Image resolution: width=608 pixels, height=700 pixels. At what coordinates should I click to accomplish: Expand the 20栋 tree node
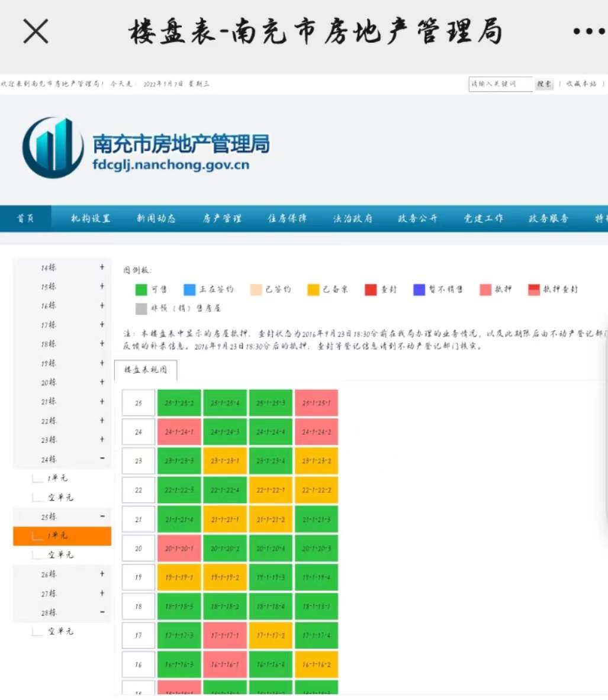pyautogui.click(x=102, y=382)
